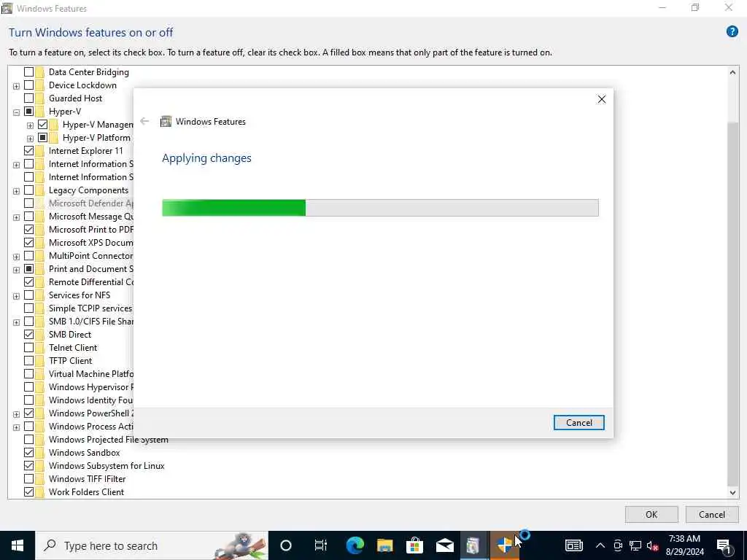Expand the Windows PowerShell 2.0 node
Image resolution: width=747 pixels, height=560 pixels.
(16, 414)
